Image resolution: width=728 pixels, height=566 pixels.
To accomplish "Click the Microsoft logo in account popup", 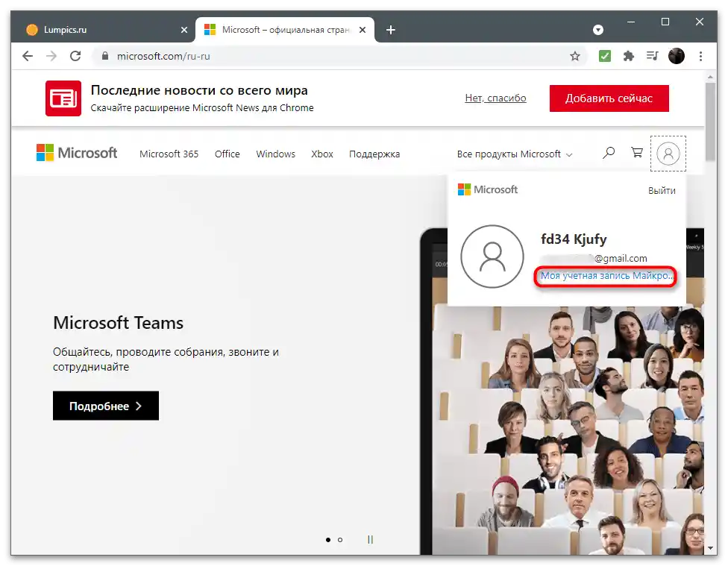I will pos(488,189).
